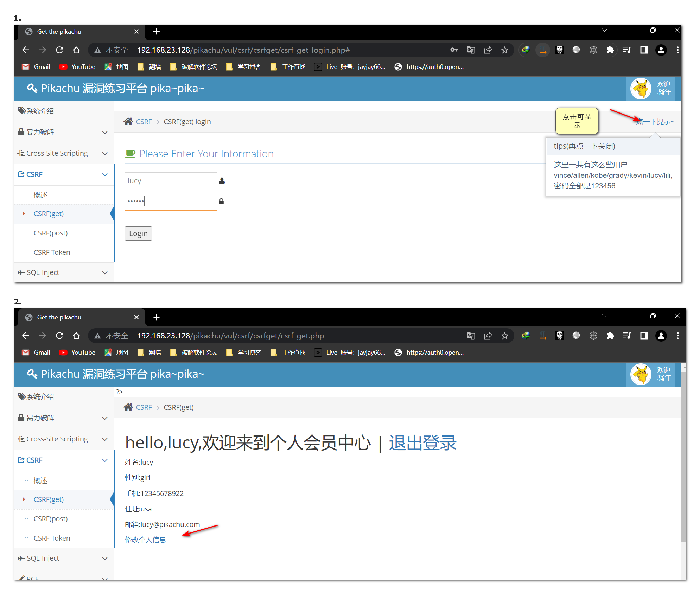Reload the csrf_get.php page in the second browser
Image resolution: width=700 pixels, height=594 pixels.
(59, 336)
